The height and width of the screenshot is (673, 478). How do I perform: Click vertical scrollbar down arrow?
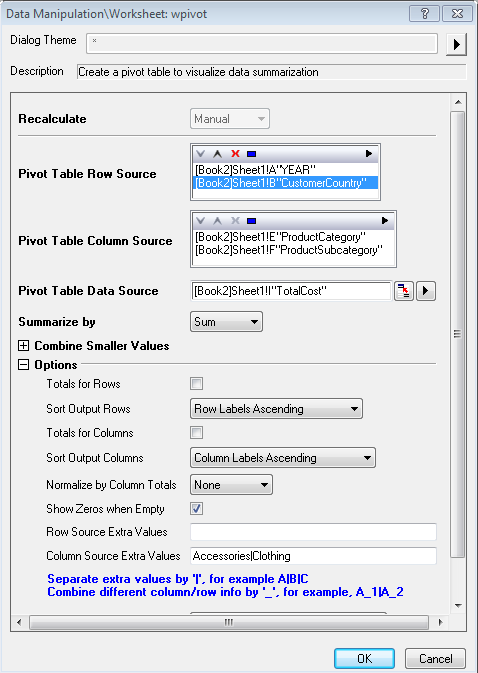[458, 606]
